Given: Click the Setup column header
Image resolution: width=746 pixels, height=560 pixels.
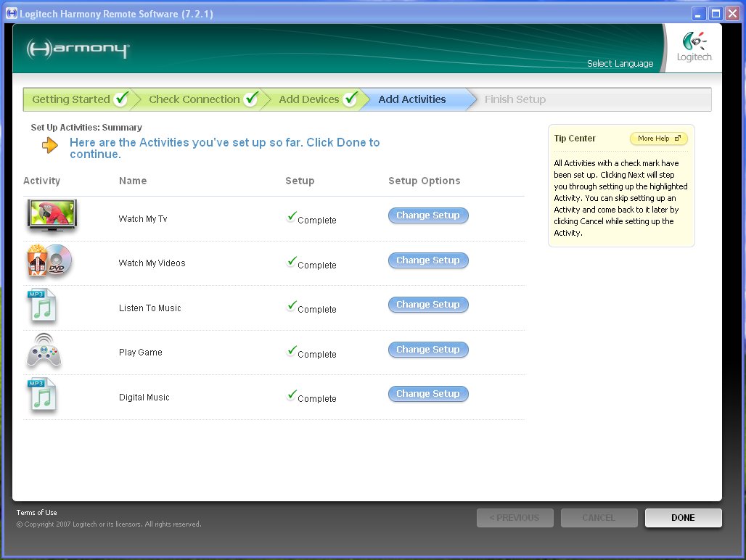Looking at the screenshot, I should (x=300, y=181).
